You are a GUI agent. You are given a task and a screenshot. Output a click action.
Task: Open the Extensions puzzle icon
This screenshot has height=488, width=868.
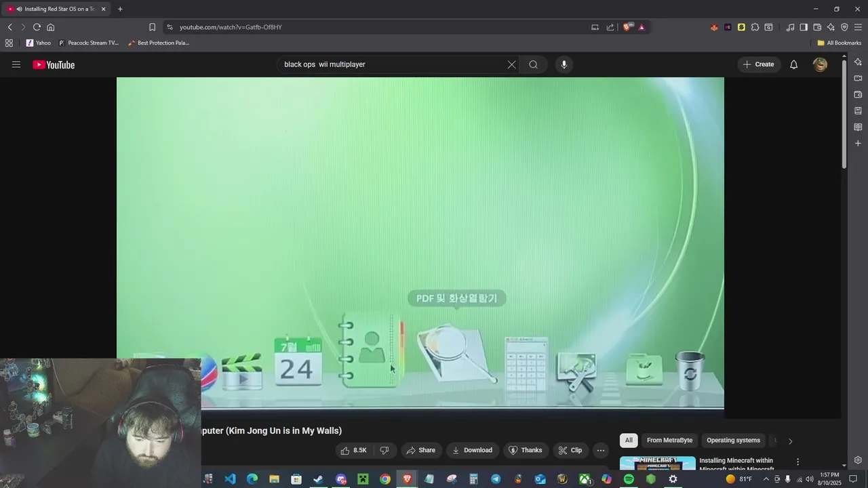pyautogui.click(x=755, y=27)
